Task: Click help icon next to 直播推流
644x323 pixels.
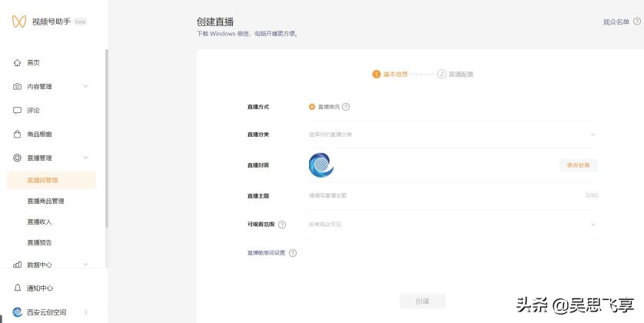Action: point(346,107)
